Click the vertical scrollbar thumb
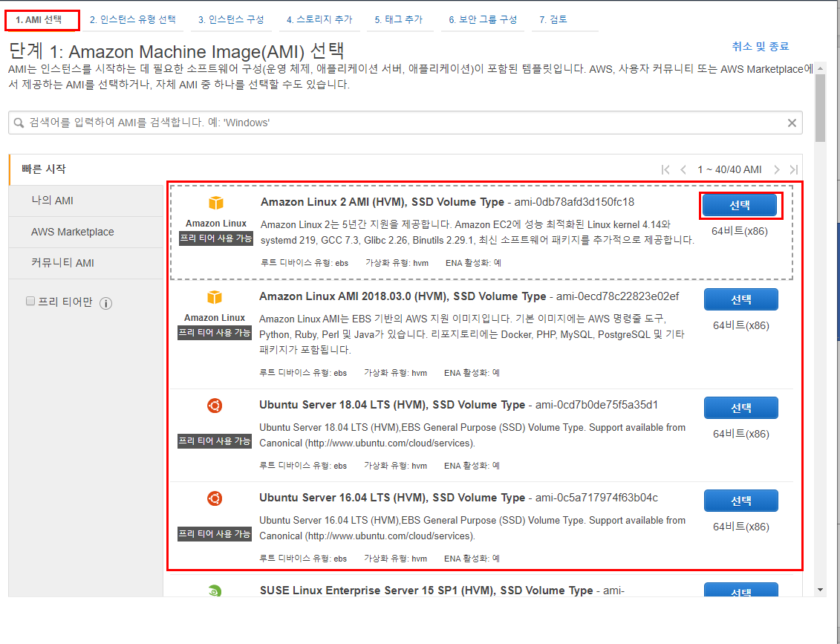Screen dimensions: 840x644 pyautogui.click(x=820, y=108)
